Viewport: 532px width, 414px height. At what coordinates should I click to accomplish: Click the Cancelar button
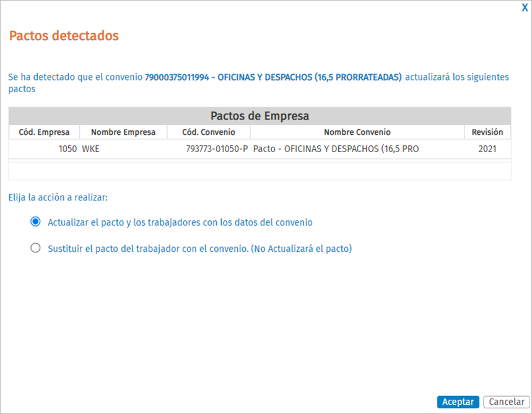coord(507,402)
